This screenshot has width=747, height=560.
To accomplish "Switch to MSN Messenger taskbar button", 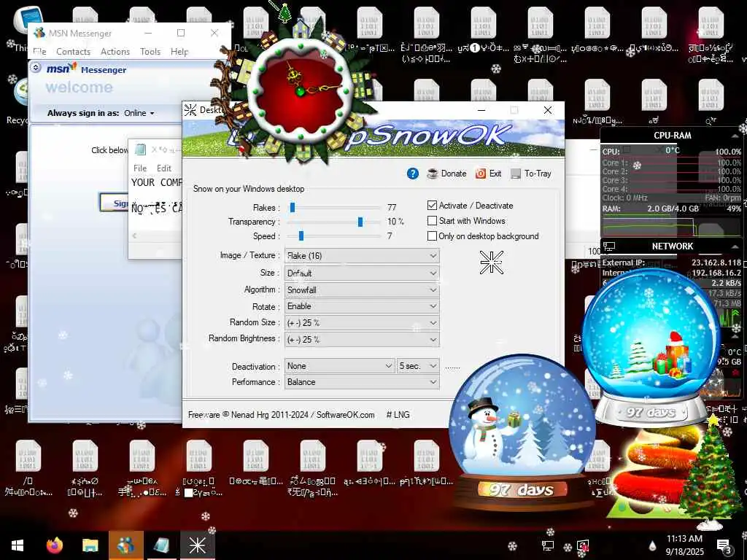I will pyautogui.click(x=125, y=545).
